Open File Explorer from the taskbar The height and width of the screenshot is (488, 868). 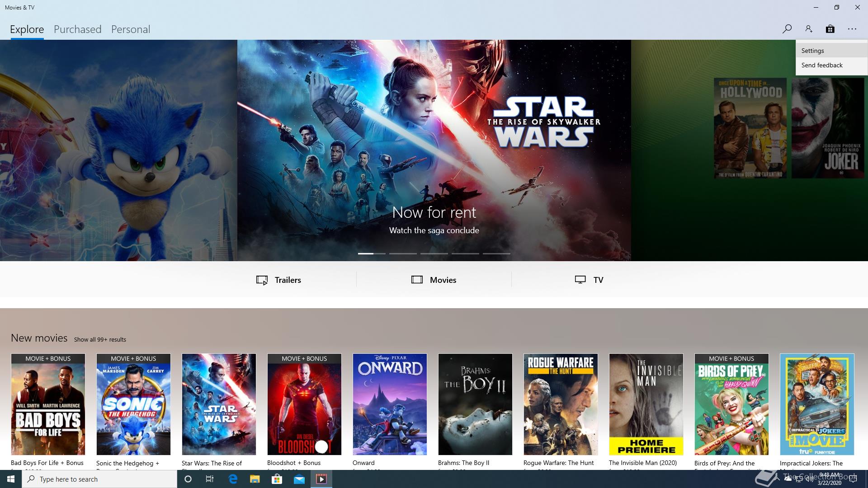(x=255, y=479)
